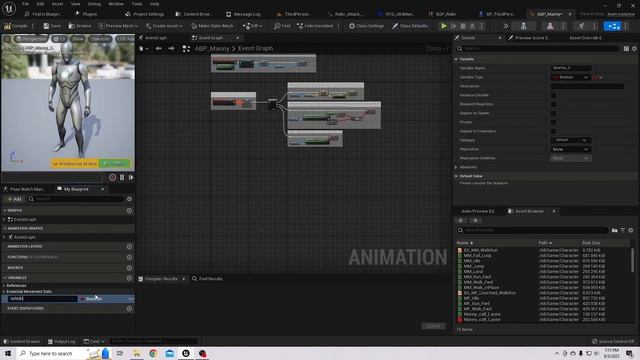Screen dimensions: 640x360
Task: Navigate back in the graph history
Action: tap(158, 49)
